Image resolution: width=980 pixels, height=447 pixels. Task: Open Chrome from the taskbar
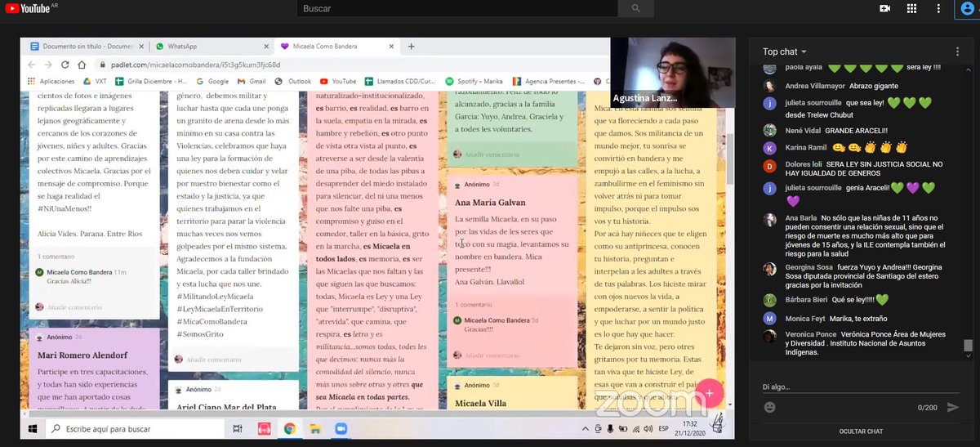[289, 428]
